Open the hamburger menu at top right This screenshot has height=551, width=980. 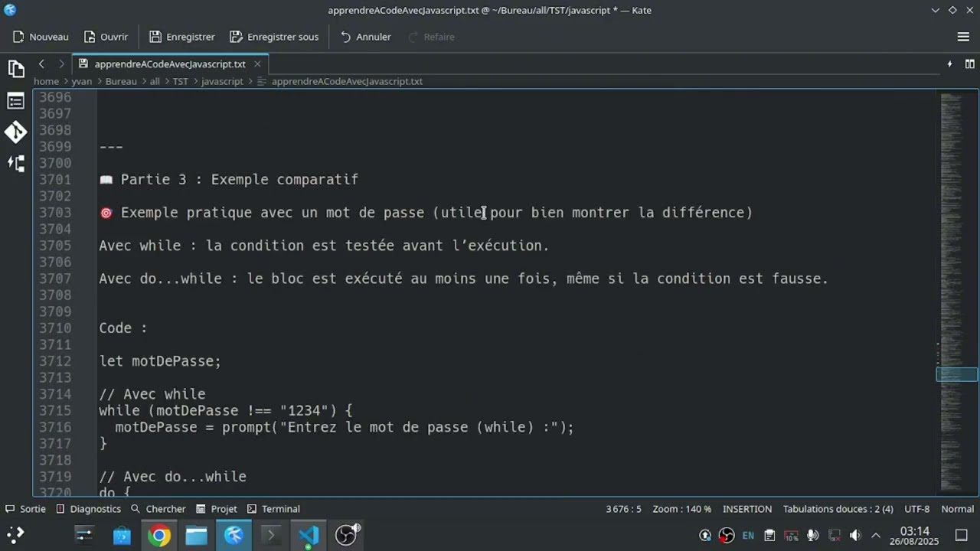pos(964,37)
